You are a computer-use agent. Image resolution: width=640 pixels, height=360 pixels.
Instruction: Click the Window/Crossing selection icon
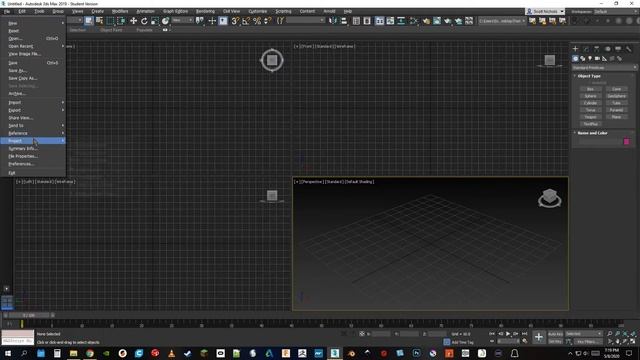pyautogui.click(x=121, y=21)
